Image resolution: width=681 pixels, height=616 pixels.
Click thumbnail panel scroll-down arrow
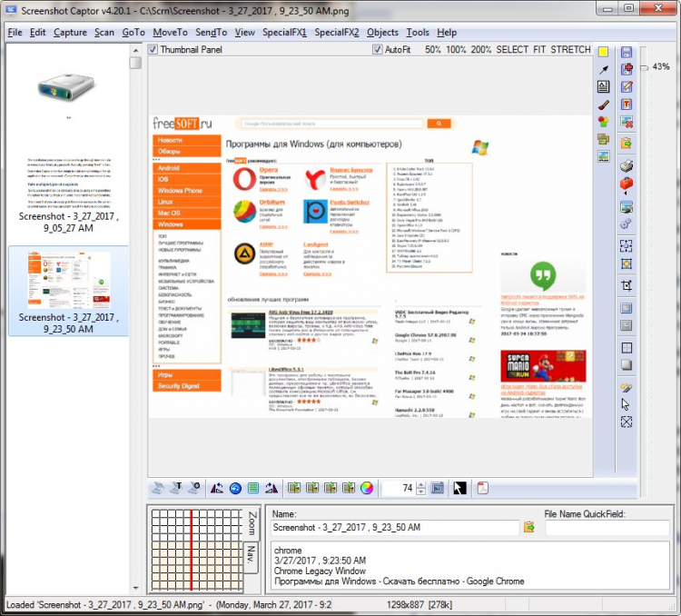(135, 588)
